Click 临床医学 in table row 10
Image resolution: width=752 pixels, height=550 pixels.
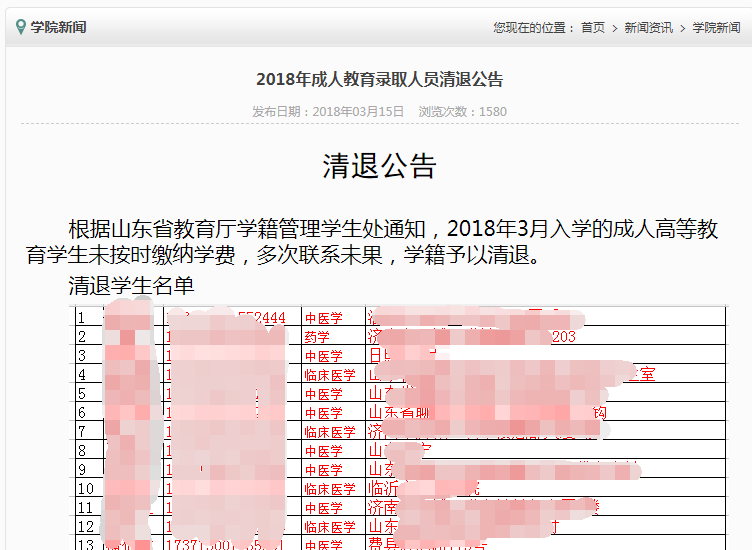point(330,489)
